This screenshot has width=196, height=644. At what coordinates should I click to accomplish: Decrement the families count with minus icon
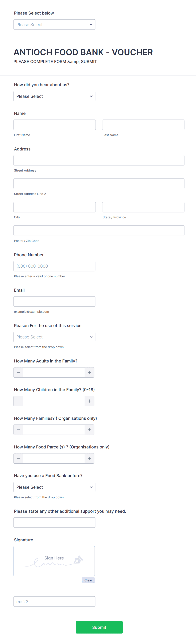click(x=18, y=429)
